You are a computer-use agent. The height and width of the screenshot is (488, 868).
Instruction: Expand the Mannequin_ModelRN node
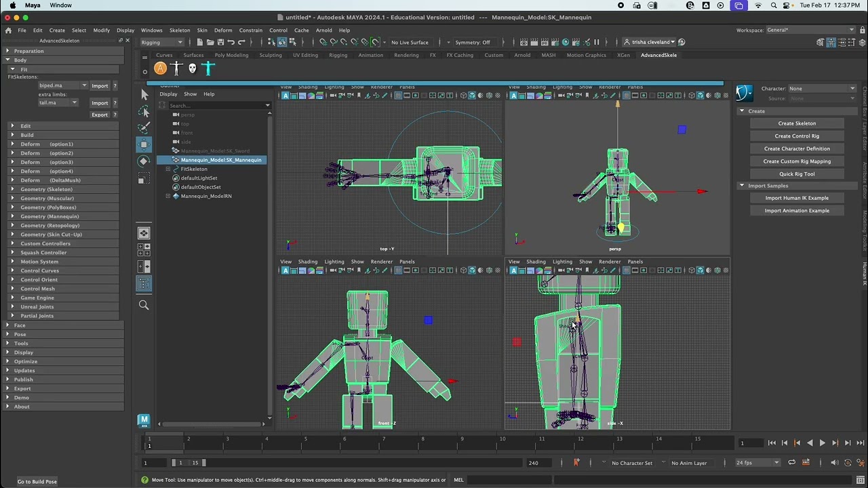[x=167, y=196]
